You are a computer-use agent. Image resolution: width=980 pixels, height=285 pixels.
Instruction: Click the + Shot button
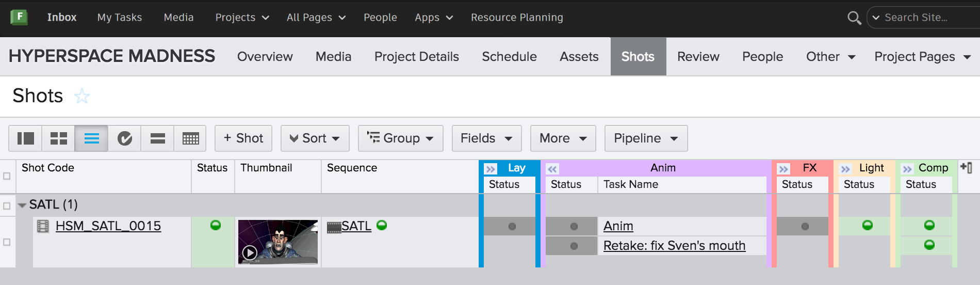click(x=243, y=138)
